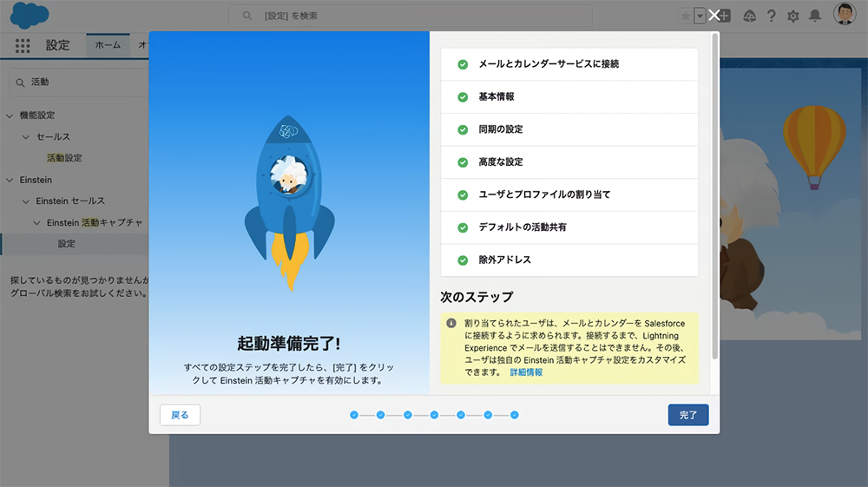Select 設定 under Einstein 活動キャプチャ
The height and width of the screenshot is (487, 868).
pyautogui.click(x=67, y=243)
